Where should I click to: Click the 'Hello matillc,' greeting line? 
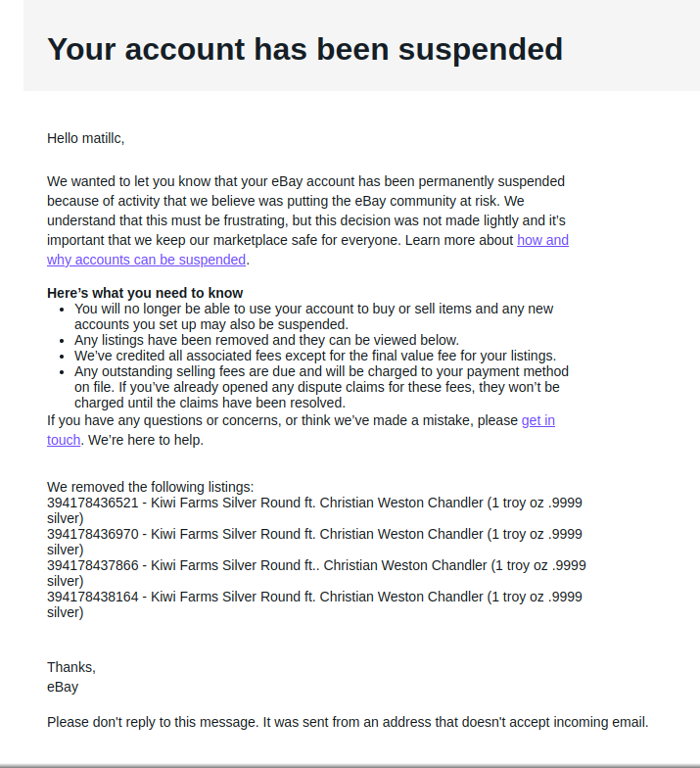86,139
